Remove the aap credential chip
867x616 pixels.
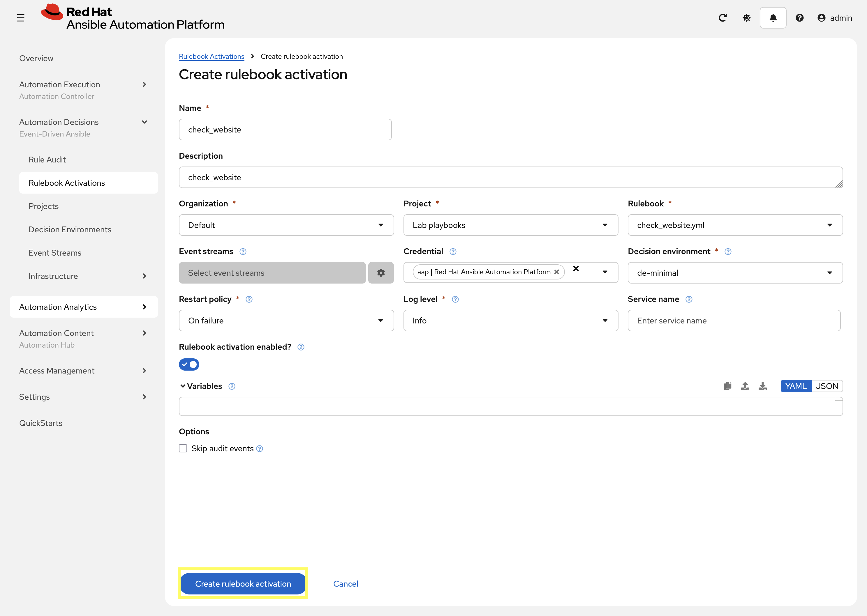point(556,272)
